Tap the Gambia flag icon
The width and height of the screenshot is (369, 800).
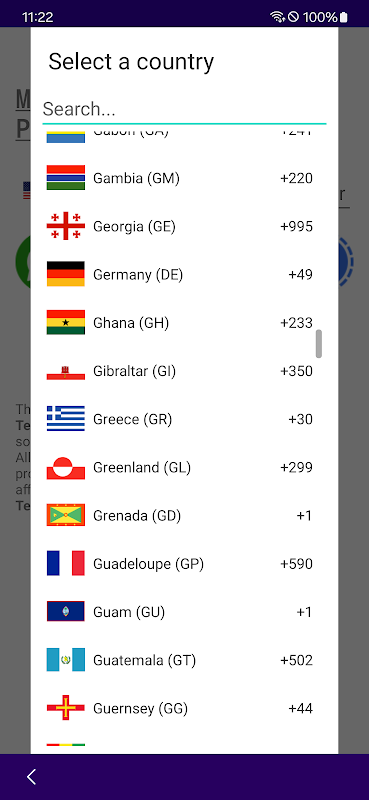pos(66,178)
